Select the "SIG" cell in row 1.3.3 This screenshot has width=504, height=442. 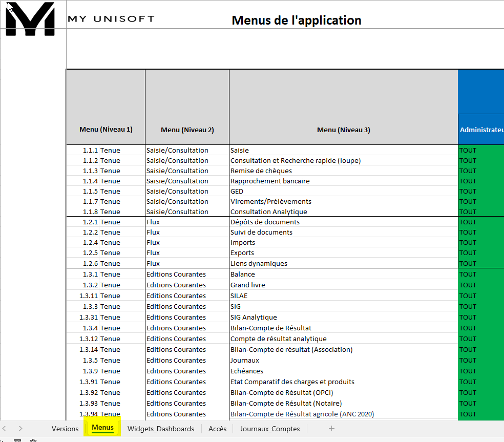click(344, 307)
